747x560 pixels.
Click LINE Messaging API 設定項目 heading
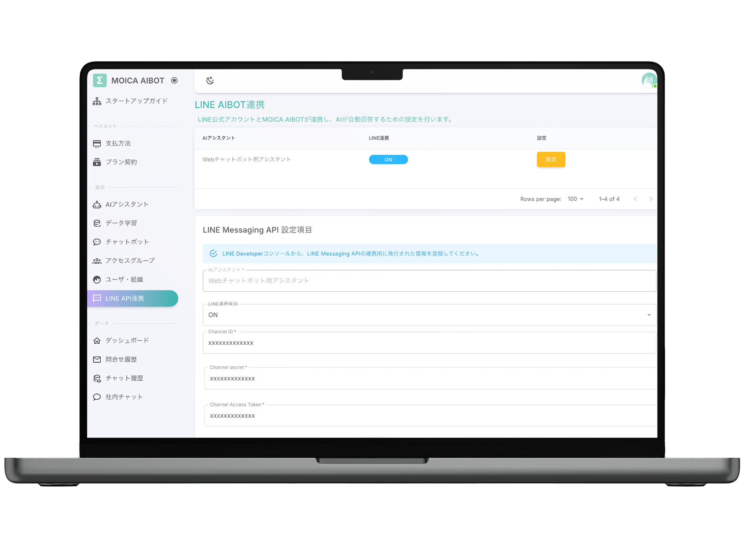pos(257,230)
